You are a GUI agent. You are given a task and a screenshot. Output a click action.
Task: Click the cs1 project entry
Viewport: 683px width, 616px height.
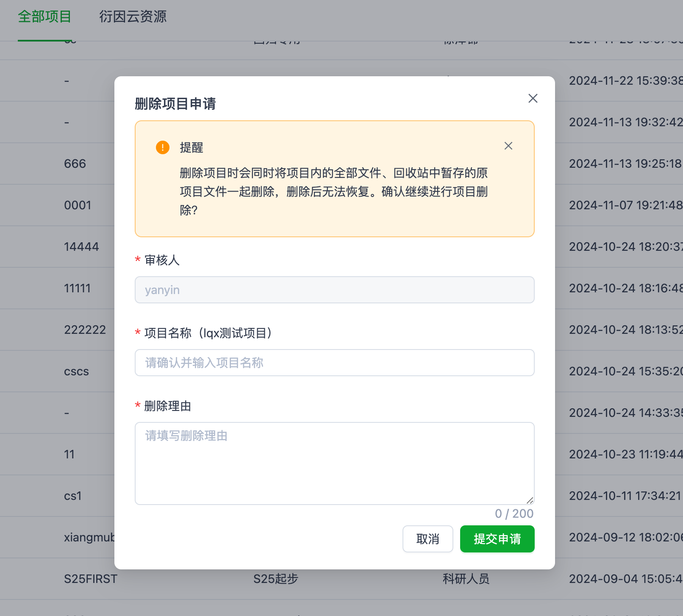tap(72, 496)
